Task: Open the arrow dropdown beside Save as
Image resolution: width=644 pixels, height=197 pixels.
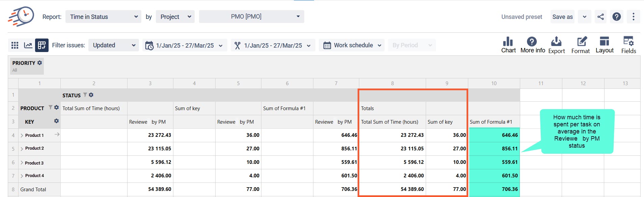Action: click(x=585, y=17)
